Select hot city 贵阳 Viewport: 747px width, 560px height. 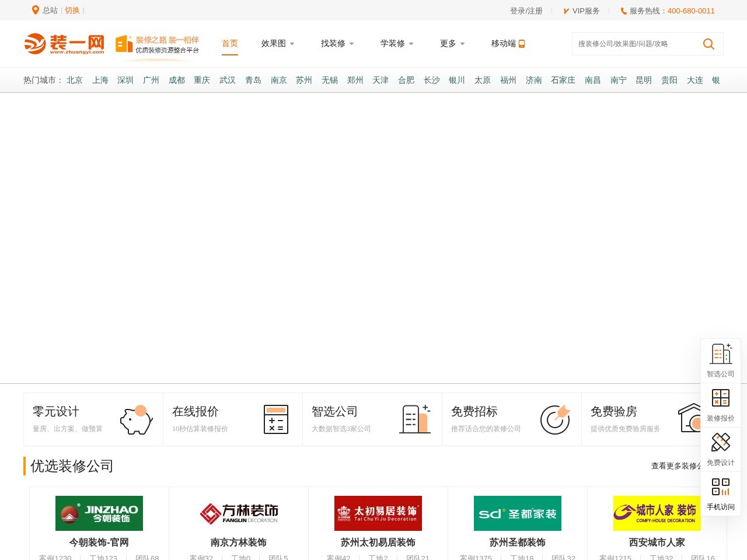pyautogui.click(x=669, y=80)
